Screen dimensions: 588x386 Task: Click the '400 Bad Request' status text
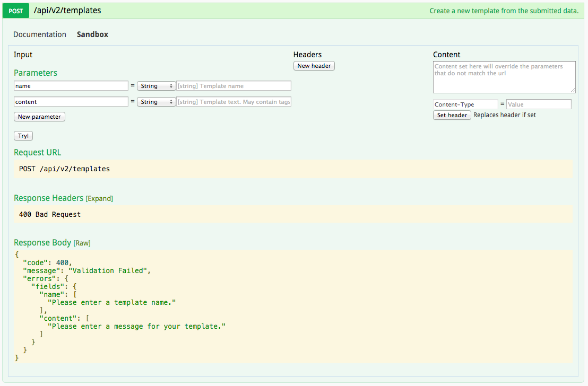(50, 214)
